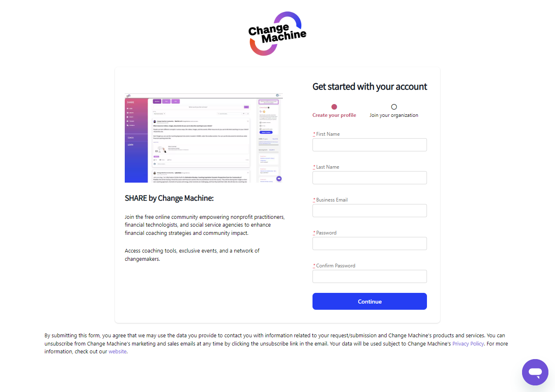Image resolution: width=555 pixels, height=392 pixels.
Task: Select the filled Create your profile step circle
Action: coord(334,107)
